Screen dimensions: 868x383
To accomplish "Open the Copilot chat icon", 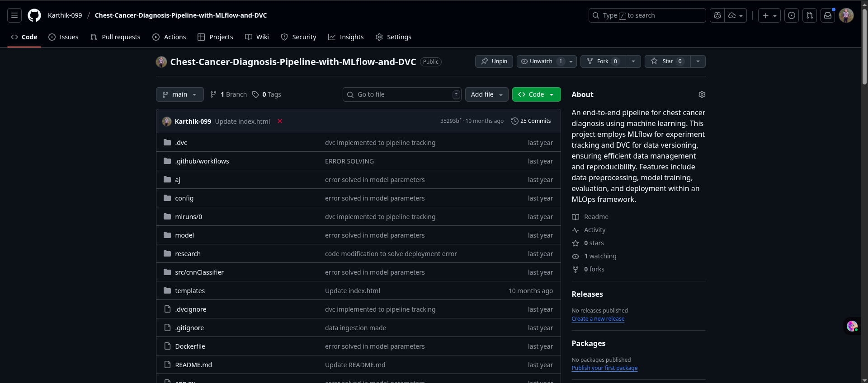I will pyautogui.click(x=717, y=15).
